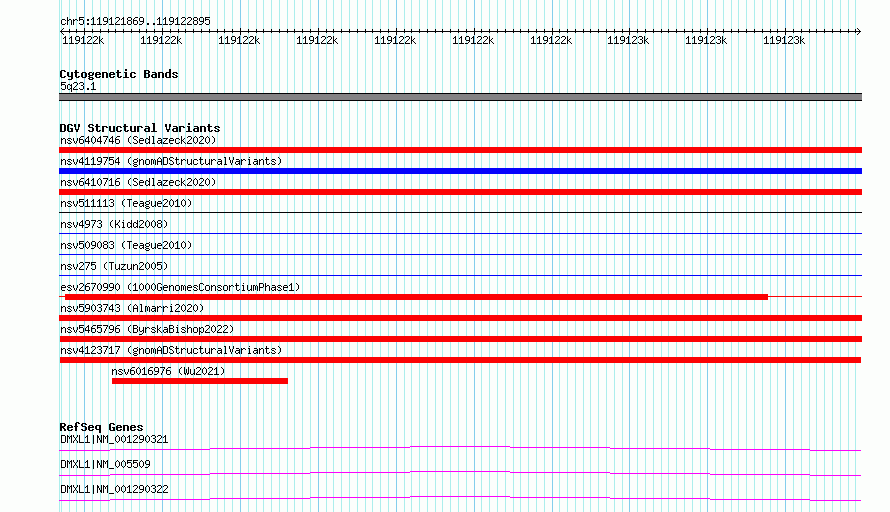Viewport: 890px width, 512px height.
Task: Click the left arrowhead of the ruler
Action: coord(62,32)
